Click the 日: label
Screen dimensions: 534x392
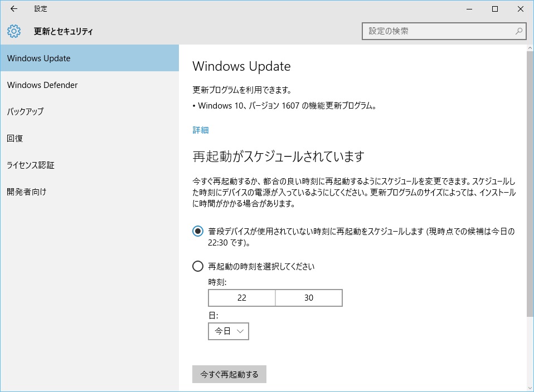pyautogui.click(x=213, y=315)
